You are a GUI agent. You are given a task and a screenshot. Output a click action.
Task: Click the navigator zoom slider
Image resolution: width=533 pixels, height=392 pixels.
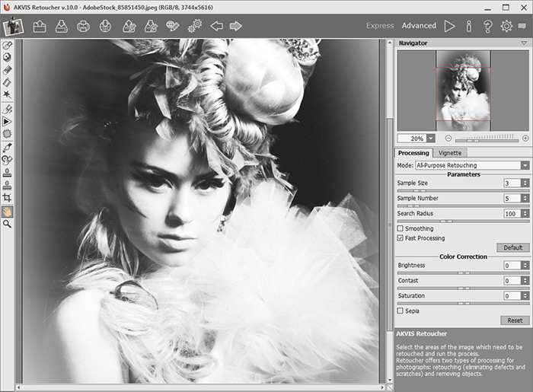487,140
